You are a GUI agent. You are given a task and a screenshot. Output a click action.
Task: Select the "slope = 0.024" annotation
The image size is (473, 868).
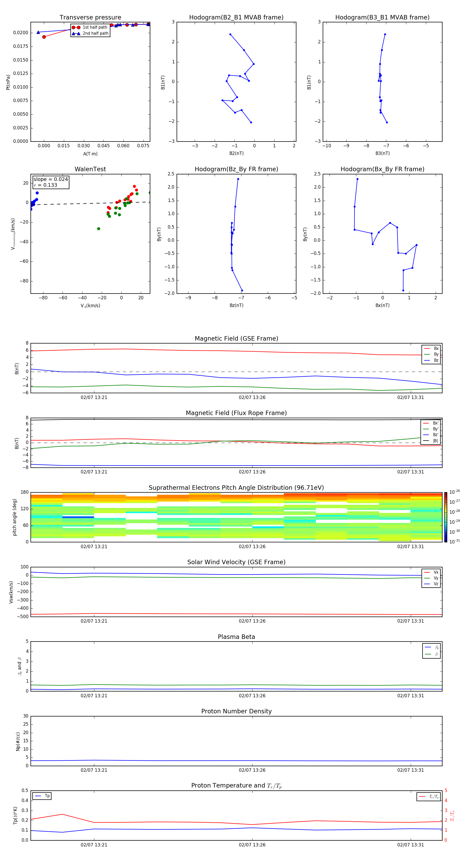pyautogui.click(x=50, y=179)
